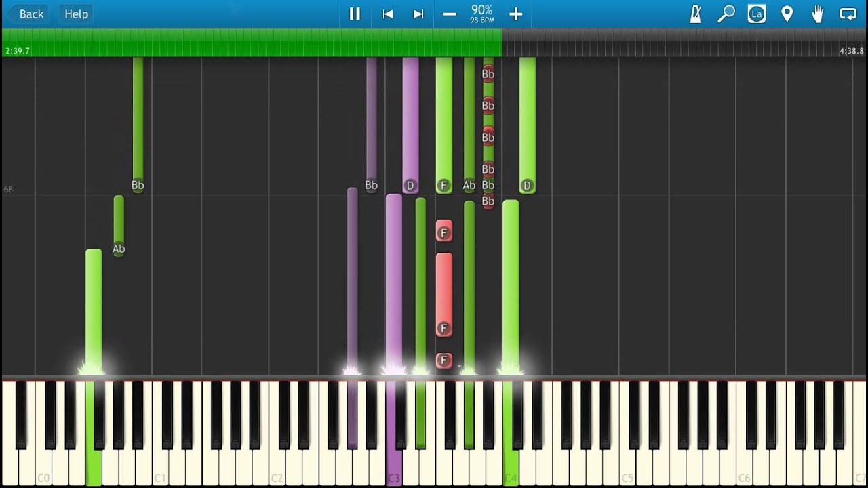The image size is (868, 488).
Task: Toggle the metronome icon
Action: (695, 14)
